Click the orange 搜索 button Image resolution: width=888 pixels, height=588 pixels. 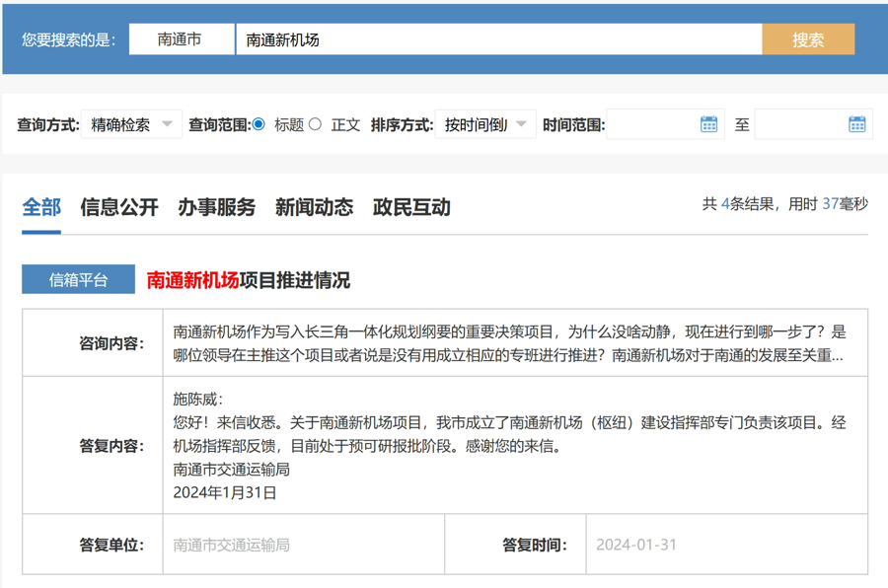click(808, 39)
